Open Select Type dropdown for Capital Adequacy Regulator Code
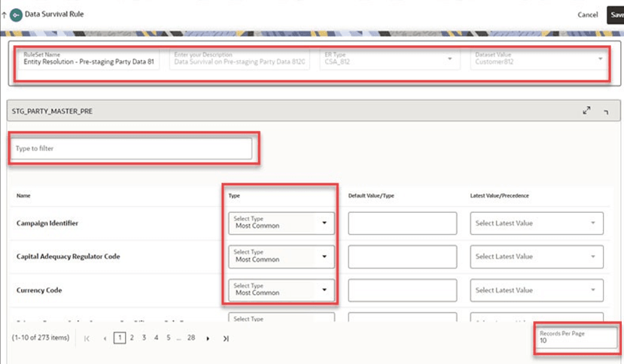Image resolution: width=624 pixels, height=364 pixels. [x=282, y=256]
